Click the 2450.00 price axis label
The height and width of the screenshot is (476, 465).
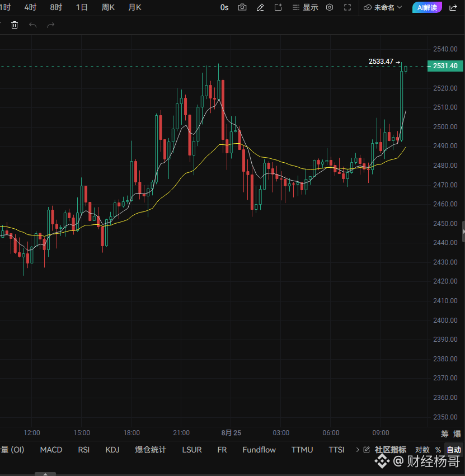pos(445,223)
